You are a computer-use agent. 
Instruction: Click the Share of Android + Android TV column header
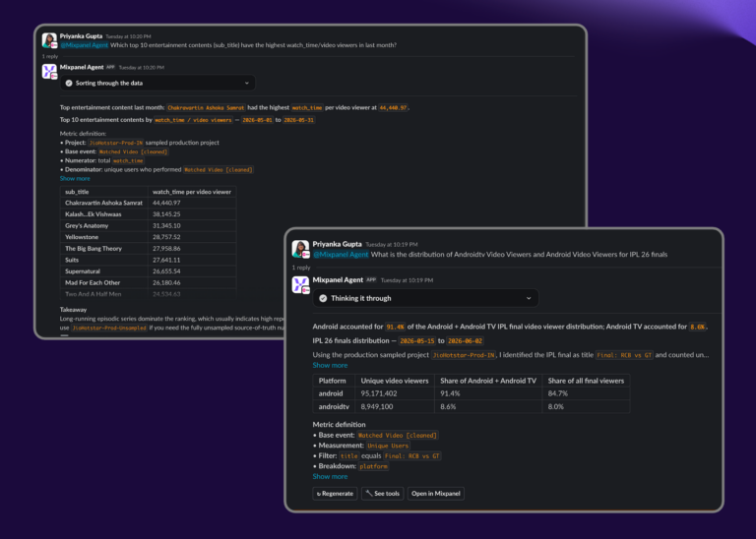(488, 381)
